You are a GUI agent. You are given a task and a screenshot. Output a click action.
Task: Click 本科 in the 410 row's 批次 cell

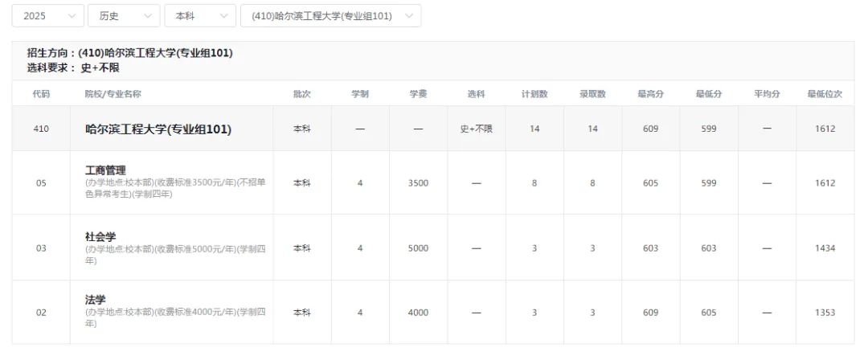(302, 129)
